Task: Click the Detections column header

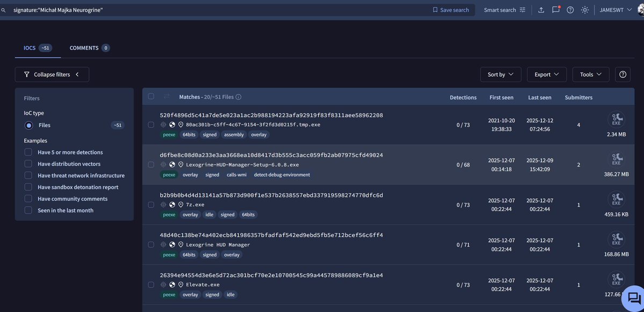Action: click(464, 97)
